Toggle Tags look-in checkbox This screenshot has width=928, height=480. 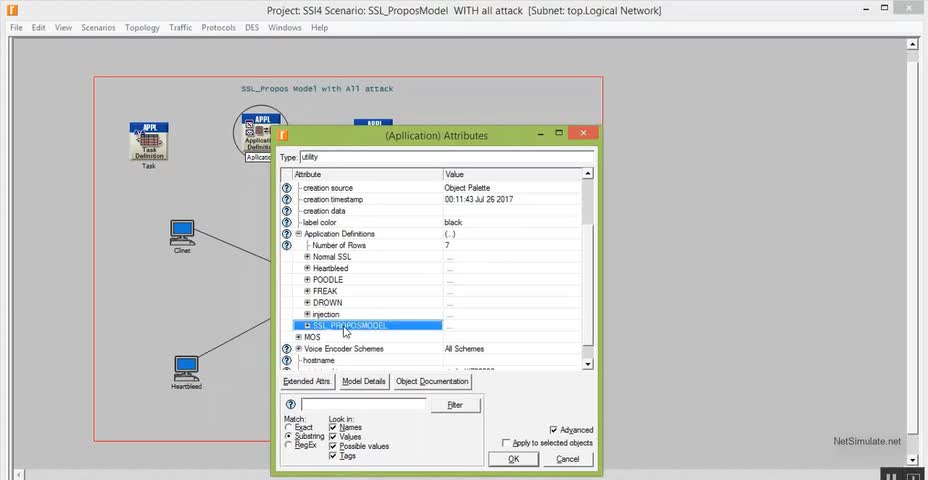coord(333,456)
